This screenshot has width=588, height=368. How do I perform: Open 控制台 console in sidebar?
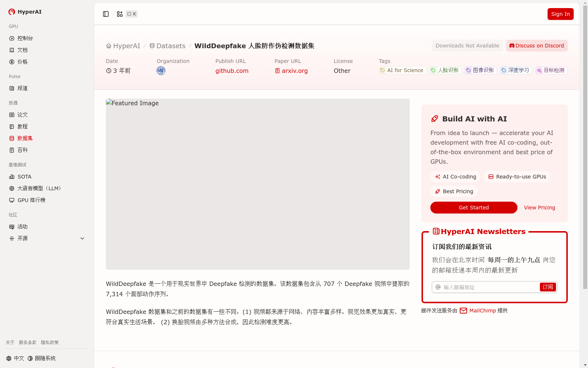click(47, 38)
